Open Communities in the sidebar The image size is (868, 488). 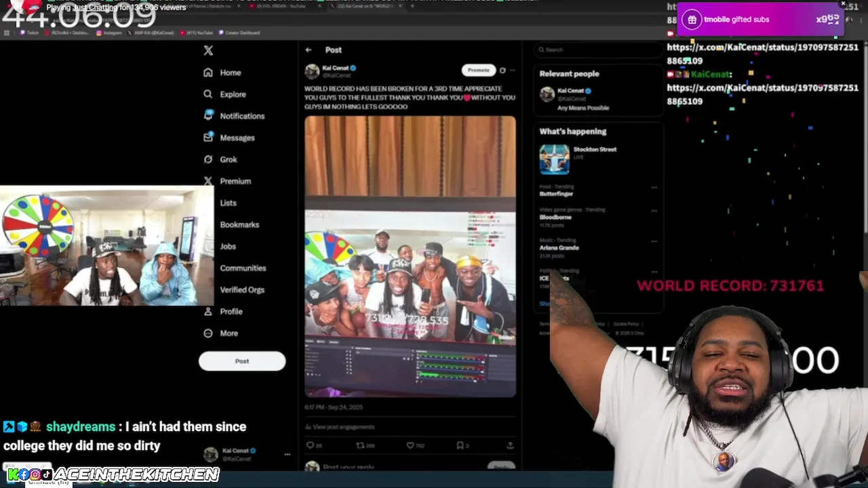pyautogui.click(x=243, y=268)
